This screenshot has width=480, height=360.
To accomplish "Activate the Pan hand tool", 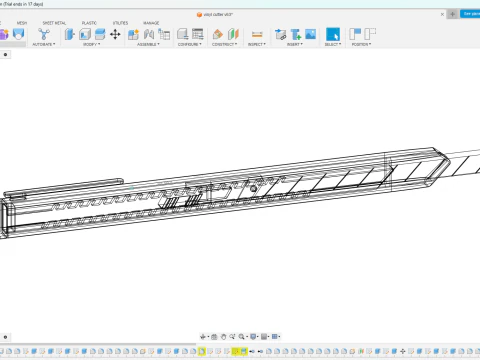I will coord(223,337).
